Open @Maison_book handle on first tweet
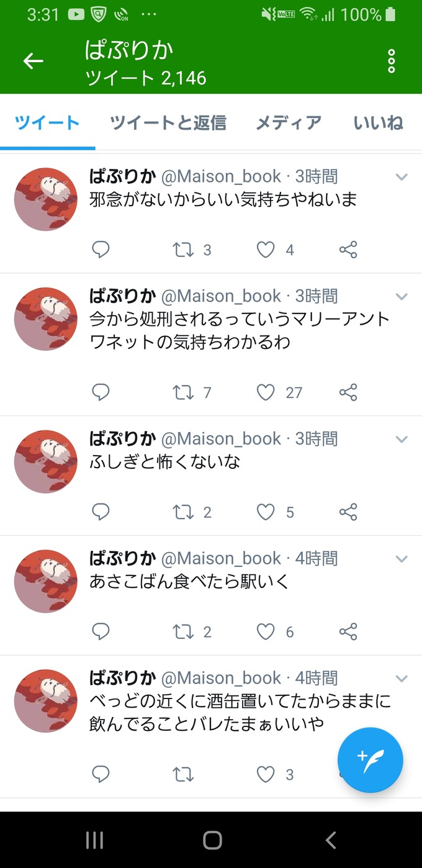This screenshot has height=868, width=422. 222,176
